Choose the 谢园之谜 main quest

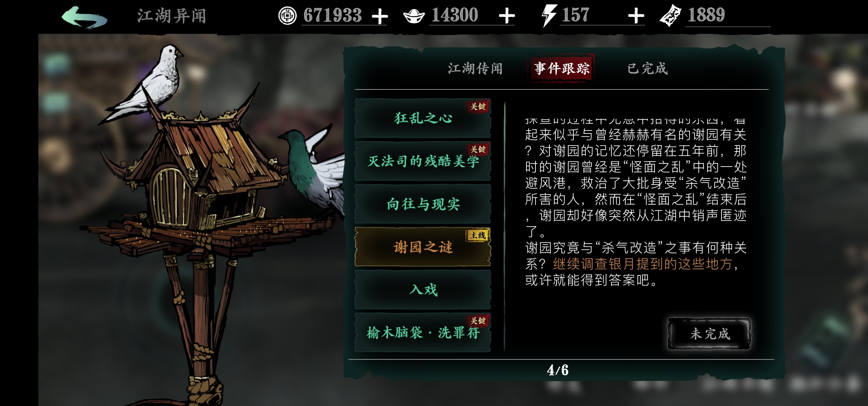423,247
